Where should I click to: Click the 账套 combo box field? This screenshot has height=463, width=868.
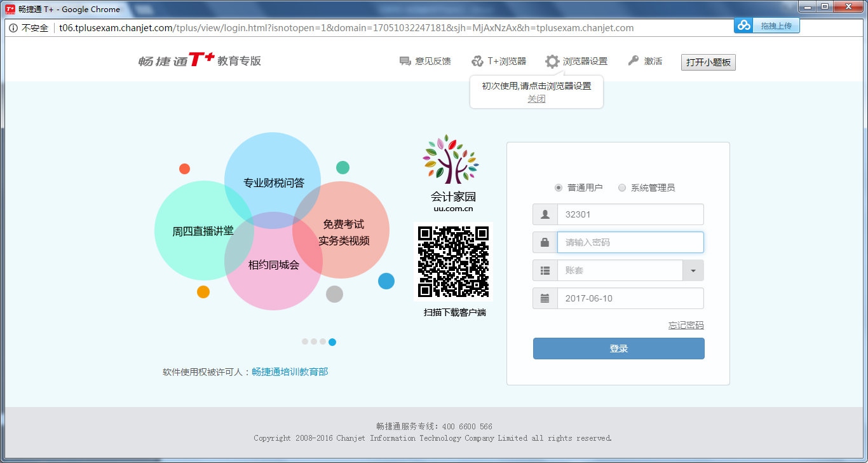click(x=620, y=270)
